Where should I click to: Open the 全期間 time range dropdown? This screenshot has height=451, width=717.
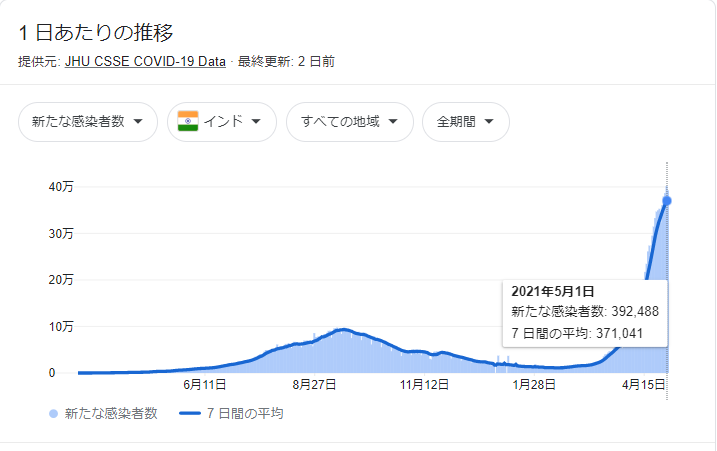(466, 122)
